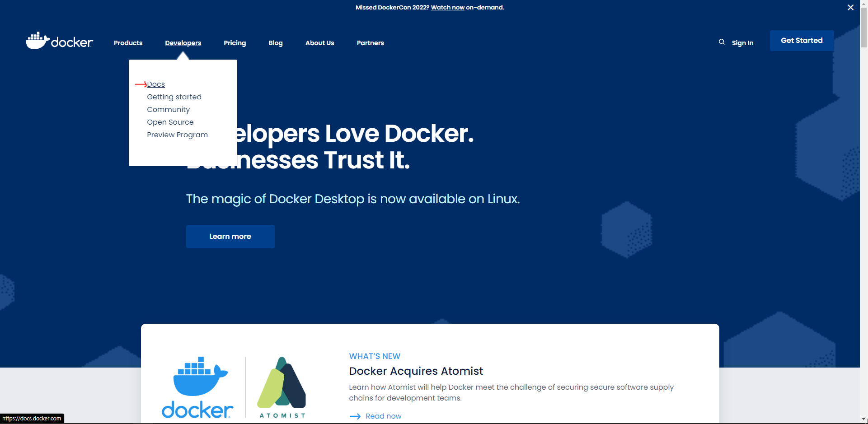Open the Community link
The height and width of the screenshot is (424, 868).
pyautogui.click(x=169, y=110)
